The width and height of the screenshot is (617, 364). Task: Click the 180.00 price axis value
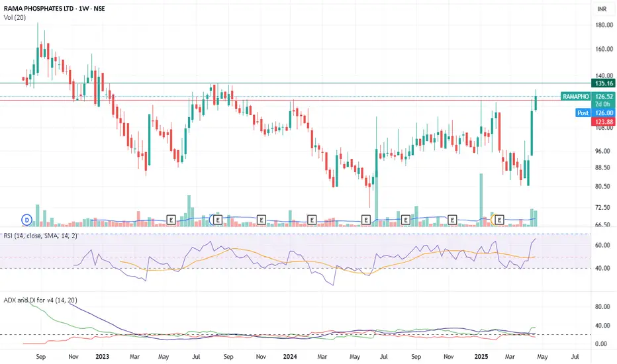[604, 24]
